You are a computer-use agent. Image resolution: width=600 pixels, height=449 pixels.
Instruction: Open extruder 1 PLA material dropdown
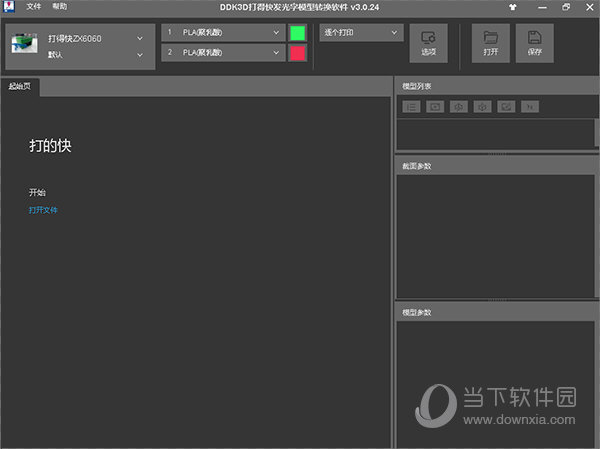(x=276, y=32)
